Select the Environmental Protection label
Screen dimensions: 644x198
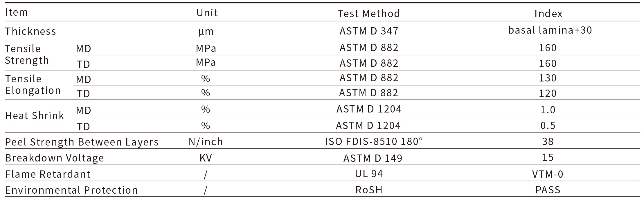coord(71,190)
